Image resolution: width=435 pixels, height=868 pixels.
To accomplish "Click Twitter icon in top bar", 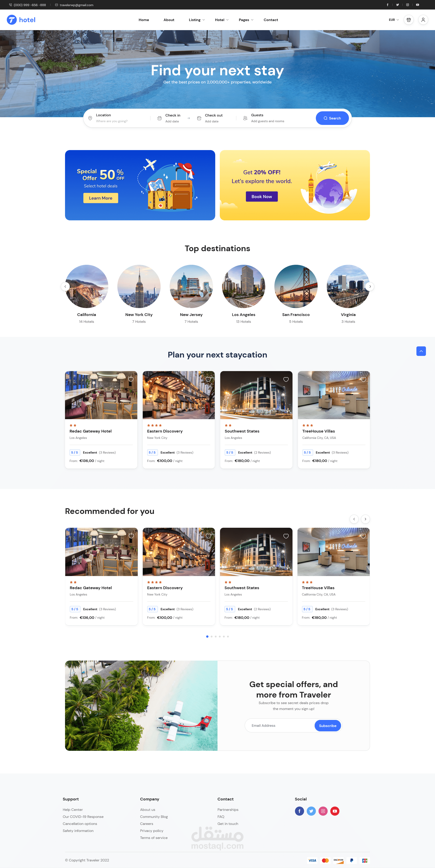I will pos(397,5).
